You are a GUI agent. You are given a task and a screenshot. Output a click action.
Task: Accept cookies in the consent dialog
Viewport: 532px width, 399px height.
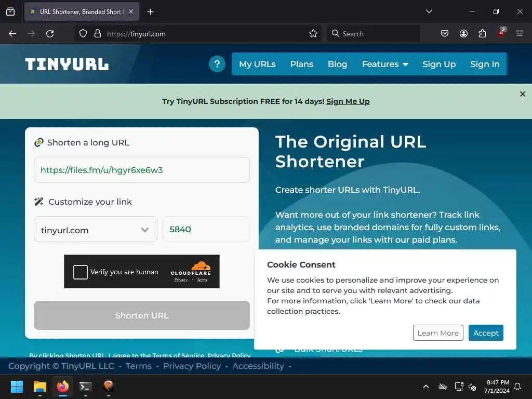tap(486, 333)
